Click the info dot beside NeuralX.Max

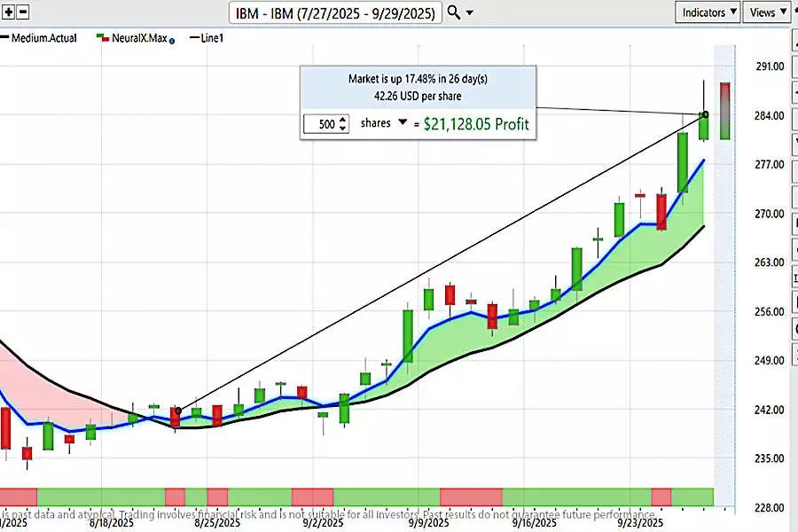coord(171,40)
